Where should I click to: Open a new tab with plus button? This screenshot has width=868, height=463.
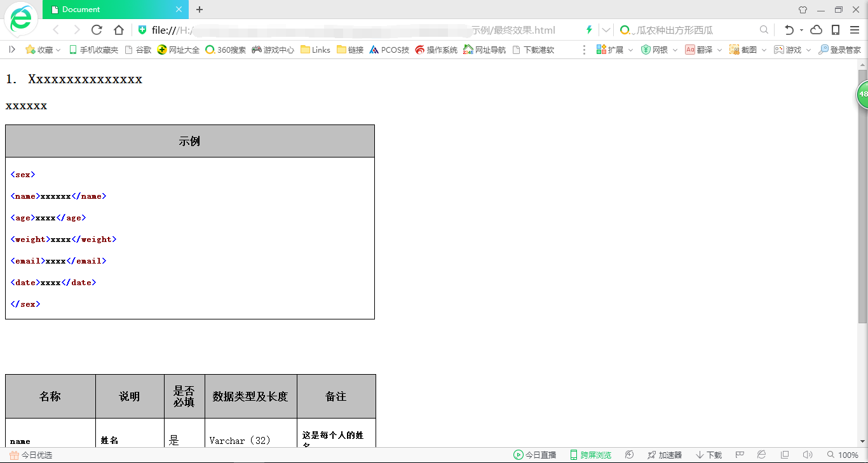200,10
